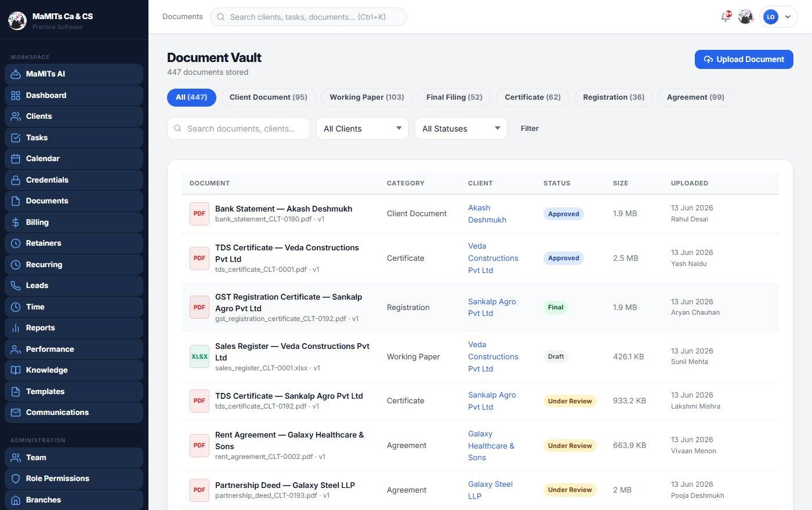
Task: Click the Upload Document button
Action: 744,59
